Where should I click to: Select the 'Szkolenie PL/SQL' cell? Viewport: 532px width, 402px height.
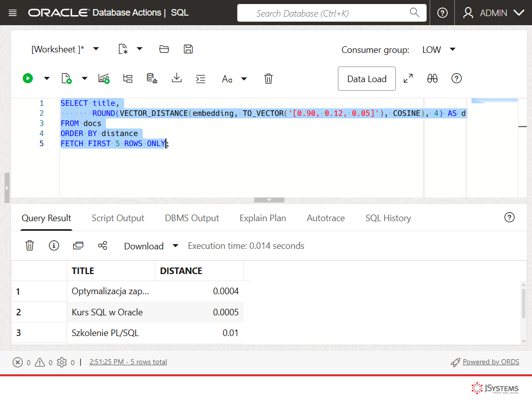(x=111, y=333)
